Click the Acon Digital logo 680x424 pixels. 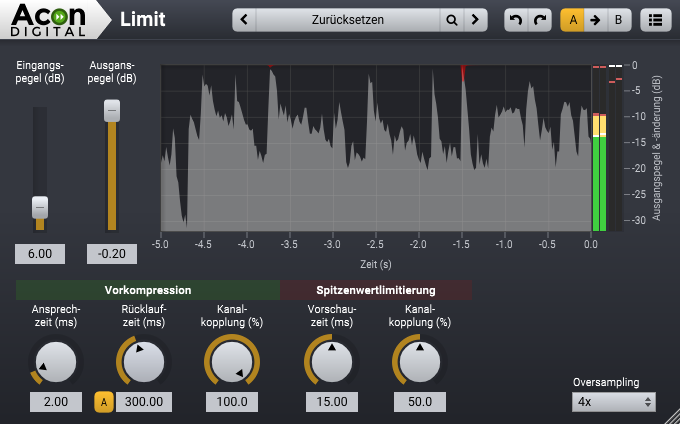click(x=50, y=18)
